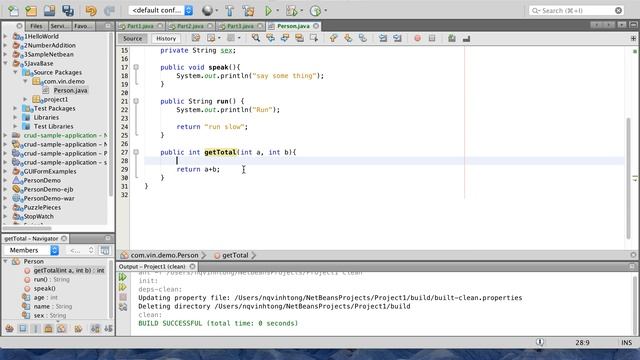Screen dimensions: 640x360
Task: Click the Open Project icon
Action: pos(49,11)
